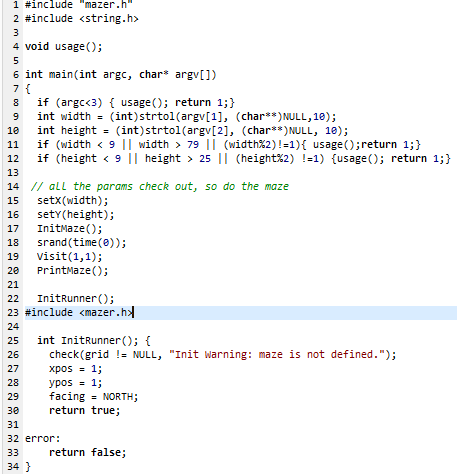
Task: Click 'int main(int argc, char* argv[])' line
Action: tap(121, 75)
